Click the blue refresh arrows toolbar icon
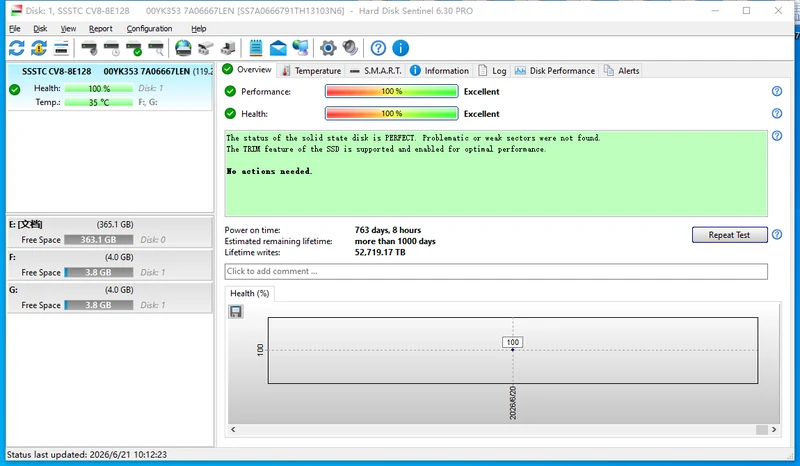Image resolution: width=800 pixels, height=466 pixels. (x=16, y=48)
